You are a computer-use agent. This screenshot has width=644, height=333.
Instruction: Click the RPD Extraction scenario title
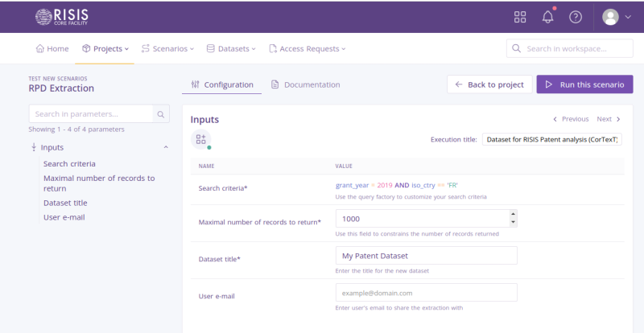(61, 88)
